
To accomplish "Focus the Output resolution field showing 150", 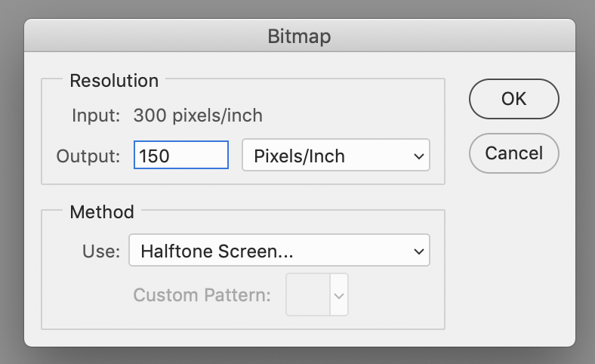I will point(181,155).
